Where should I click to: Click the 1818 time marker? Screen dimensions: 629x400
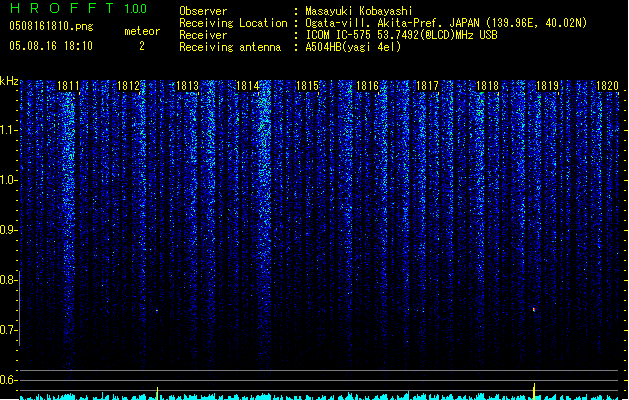click(x=487, y=86)
